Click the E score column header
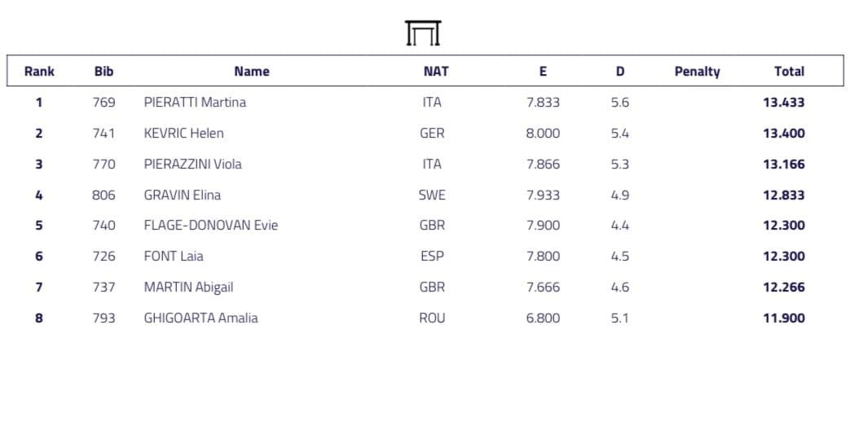This screenshot has width=868, height=447. (543, 72)
